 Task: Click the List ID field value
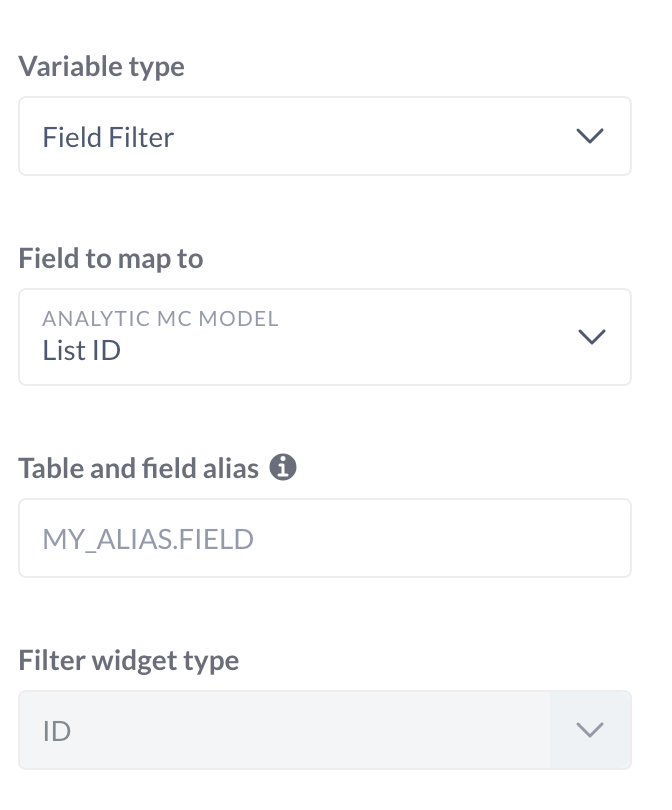point(81,351)
